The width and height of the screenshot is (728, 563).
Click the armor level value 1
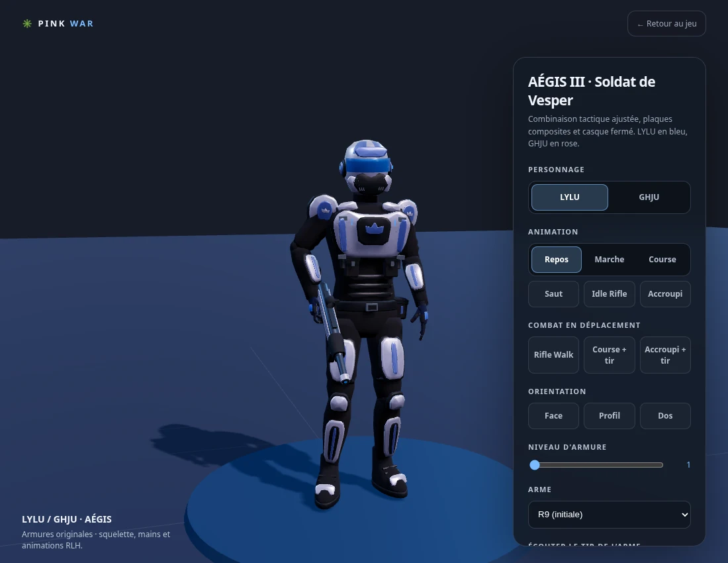pyautogui.click(x=688, y=465)
